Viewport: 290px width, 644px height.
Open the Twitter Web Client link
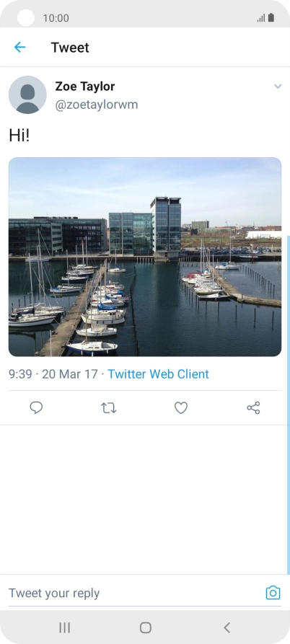158,374
